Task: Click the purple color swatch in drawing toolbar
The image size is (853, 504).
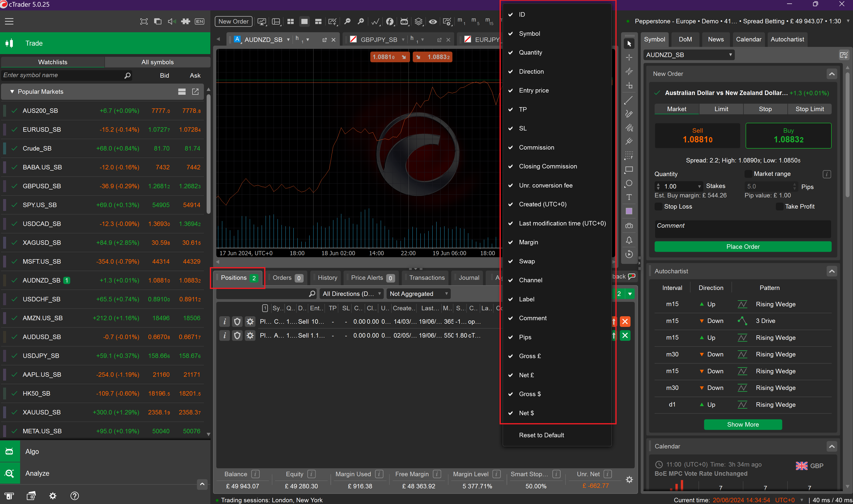Action: coord(629,211)
